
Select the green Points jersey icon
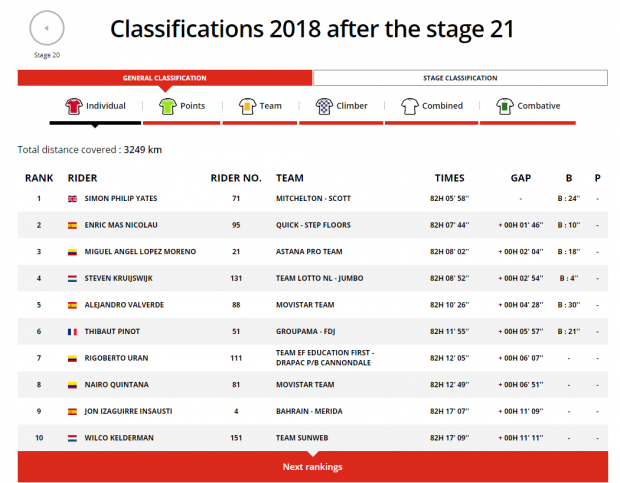tap(168, 106)
